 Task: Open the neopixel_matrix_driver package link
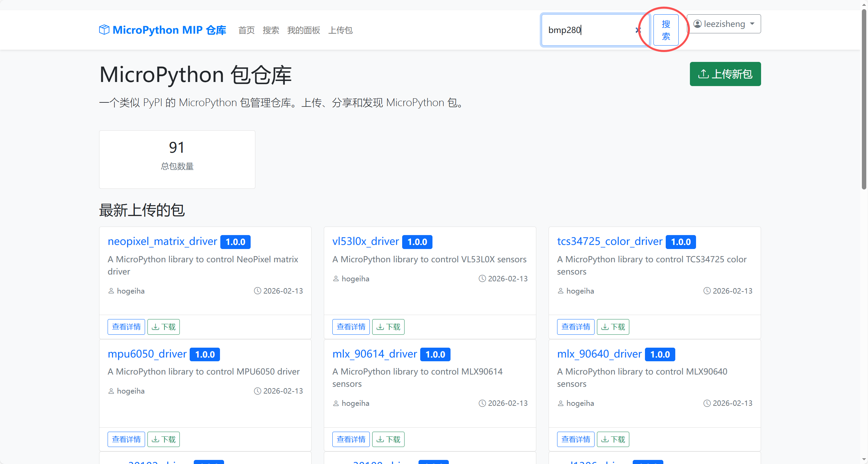(x=162, y=241)
